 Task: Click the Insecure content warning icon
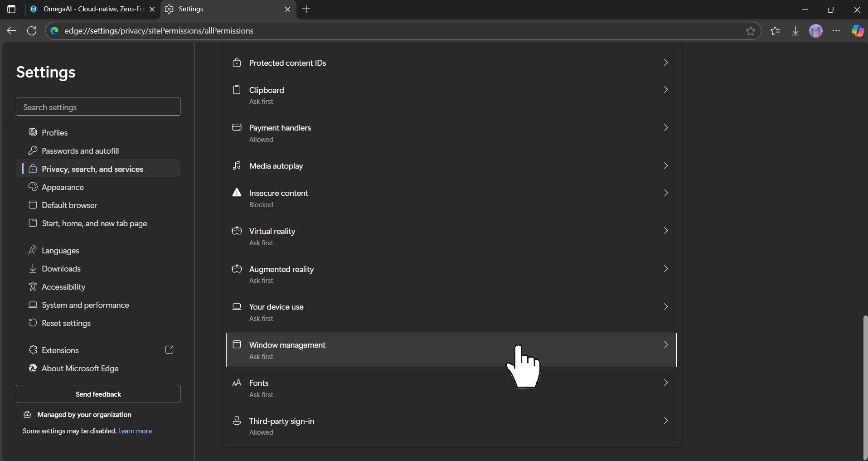[x=237, y=193]
